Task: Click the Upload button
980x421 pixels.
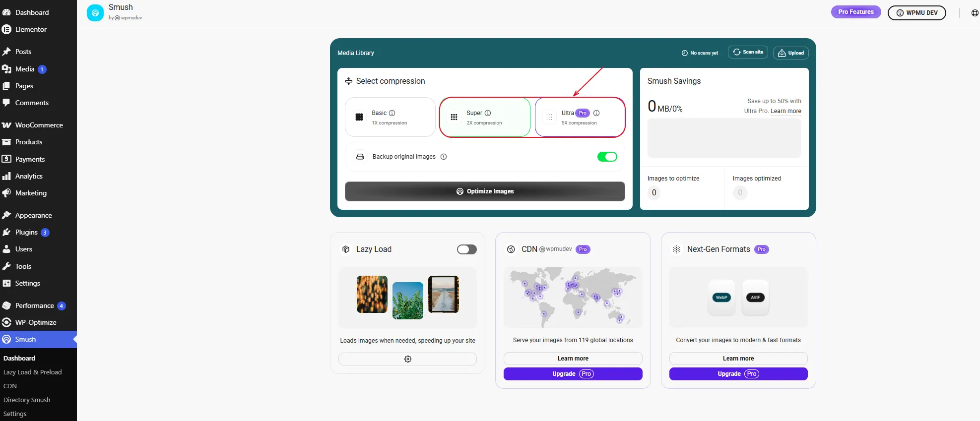Action: pyautogui.click(x=791, y=53)
